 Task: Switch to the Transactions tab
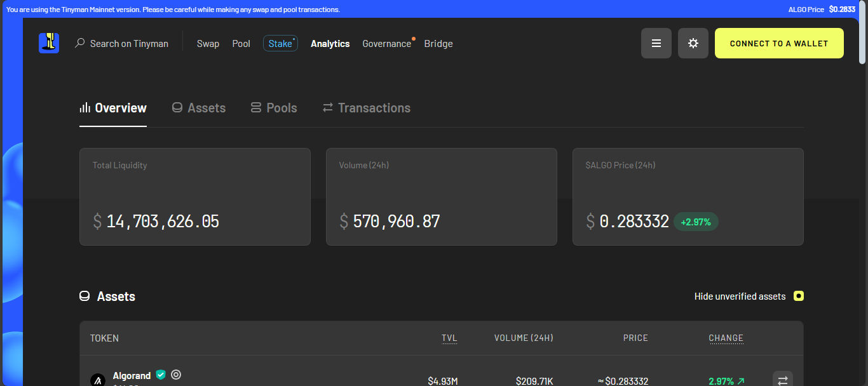coord(367,108)
